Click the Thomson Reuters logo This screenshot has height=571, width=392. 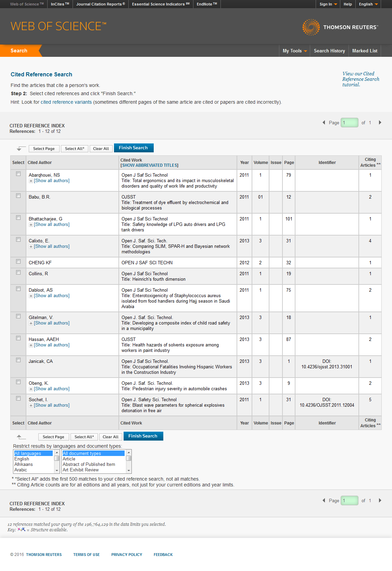(340, 27)
